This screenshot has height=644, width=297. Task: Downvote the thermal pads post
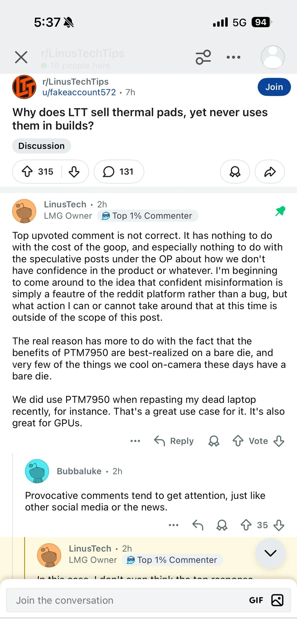(x=74, y=172)
